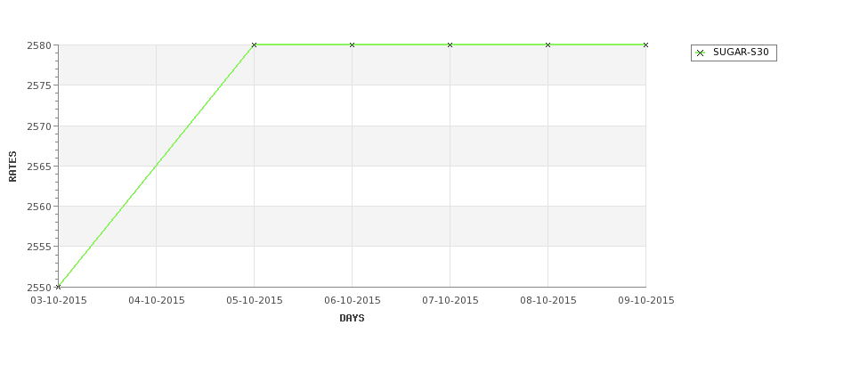
Task: Select the data marker at 06-10-2015
Action: pos(352,45)
